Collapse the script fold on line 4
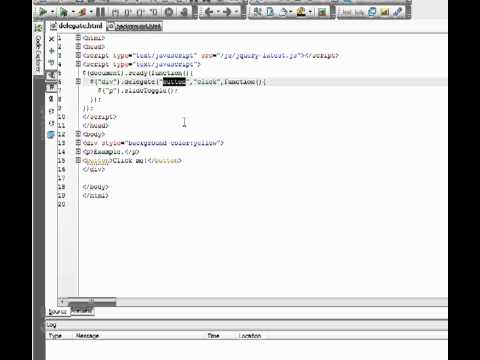 pos(78,64)
